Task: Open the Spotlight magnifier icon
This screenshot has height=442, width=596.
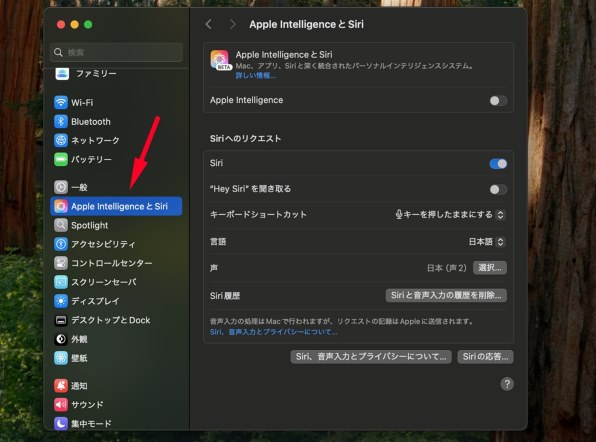Action: pos(61,225)
